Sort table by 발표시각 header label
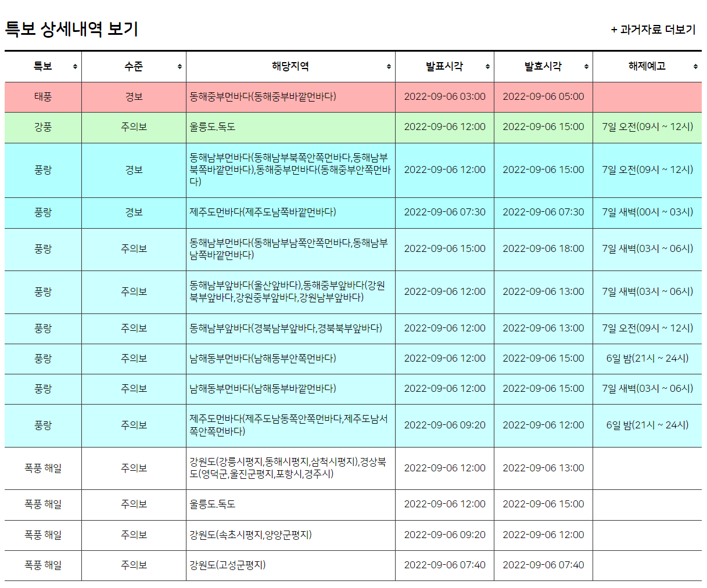The height and width of the screenshot is (588, 707). click(x=444, y=66)
